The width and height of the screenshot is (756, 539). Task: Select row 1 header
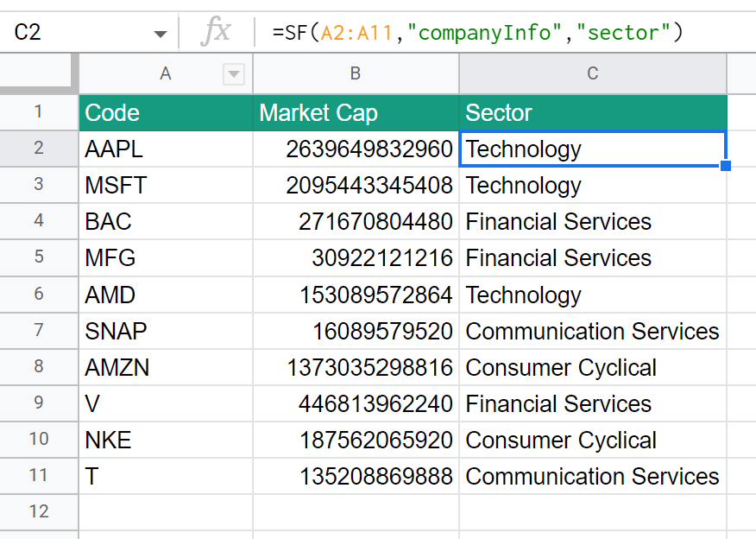coord(39,112)
